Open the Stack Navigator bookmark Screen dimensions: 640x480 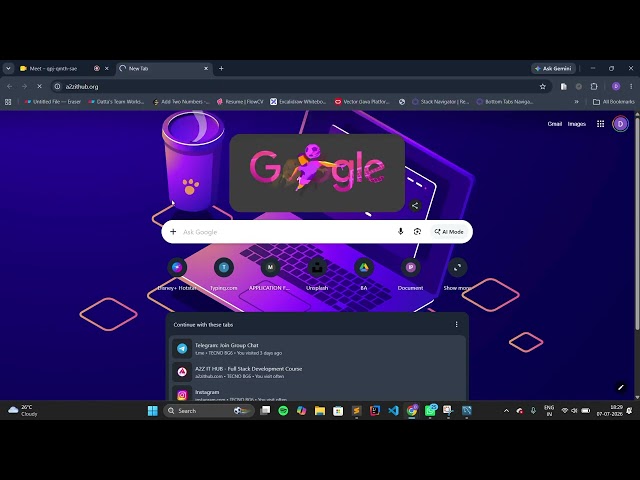coord(440,102)
